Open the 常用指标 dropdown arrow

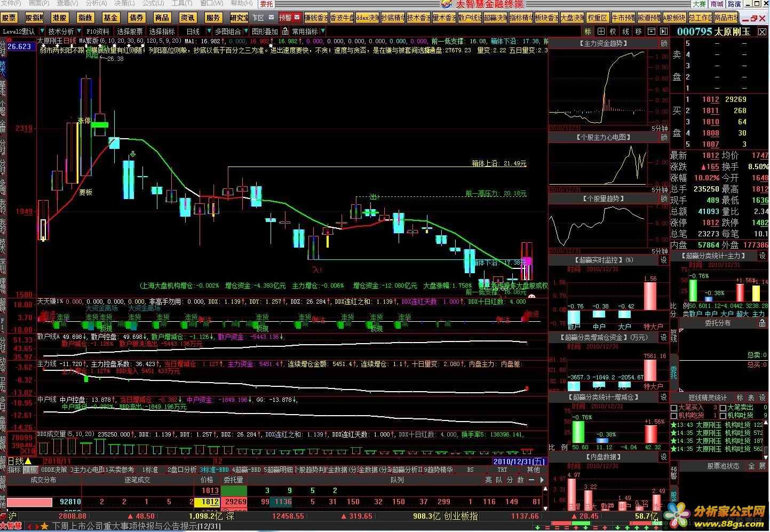[x=322, y=31]
